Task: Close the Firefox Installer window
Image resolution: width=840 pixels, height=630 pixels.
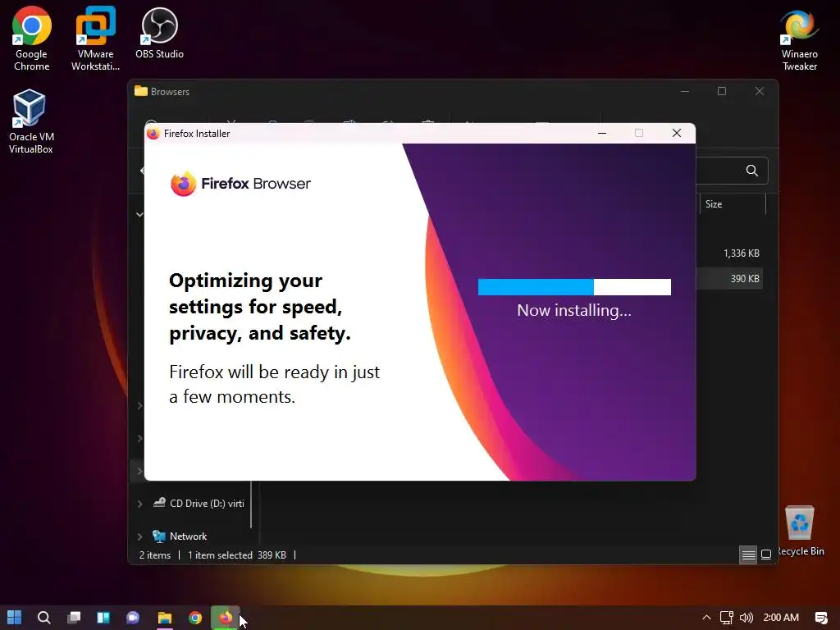Action: (x=677, y=134)
